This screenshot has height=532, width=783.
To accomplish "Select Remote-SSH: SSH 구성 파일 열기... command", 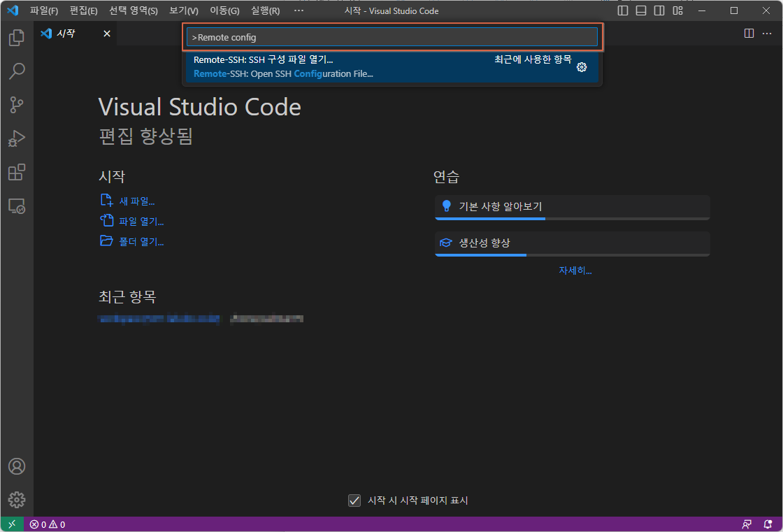I will coord(392,67).
